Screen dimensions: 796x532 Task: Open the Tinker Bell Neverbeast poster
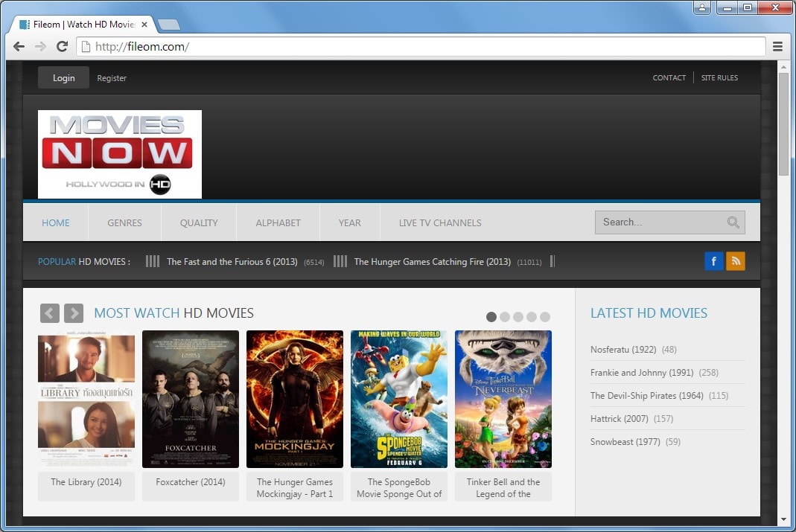(503, 399)
